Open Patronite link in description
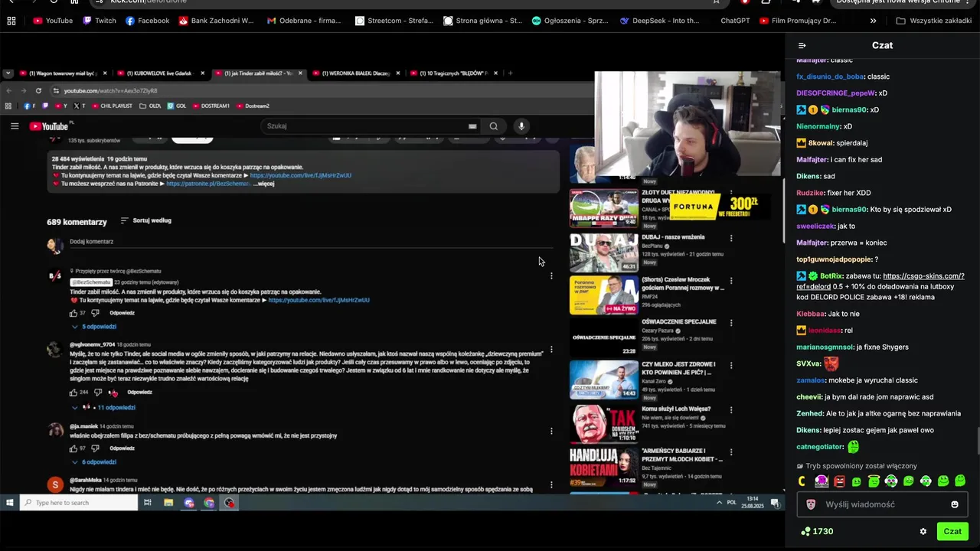 pos(208,184)
